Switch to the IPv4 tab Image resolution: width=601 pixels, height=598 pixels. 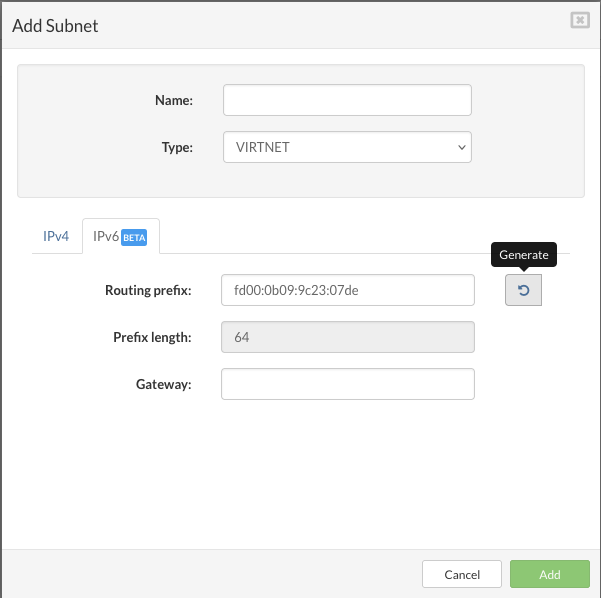[56, 236]
